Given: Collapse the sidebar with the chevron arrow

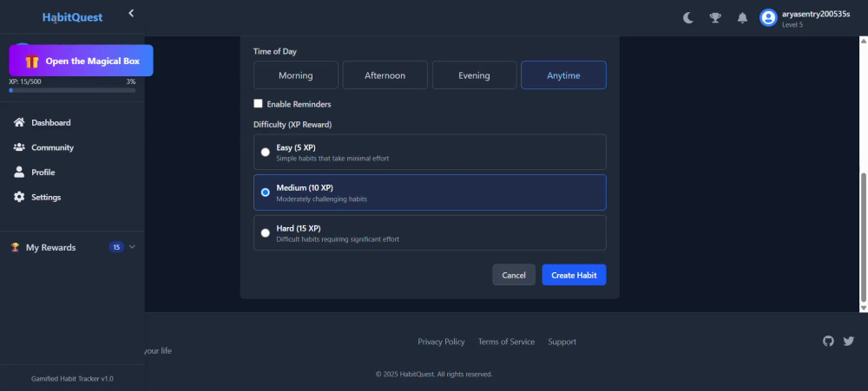Looking at the screenshot, I should [x=131, y=13].
